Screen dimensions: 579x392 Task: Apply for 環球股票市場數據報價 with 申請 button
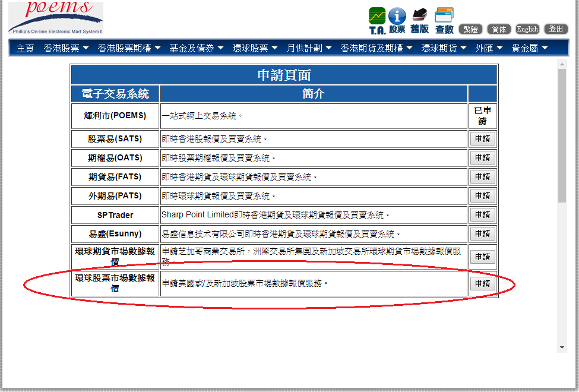[x=482, y=283]
